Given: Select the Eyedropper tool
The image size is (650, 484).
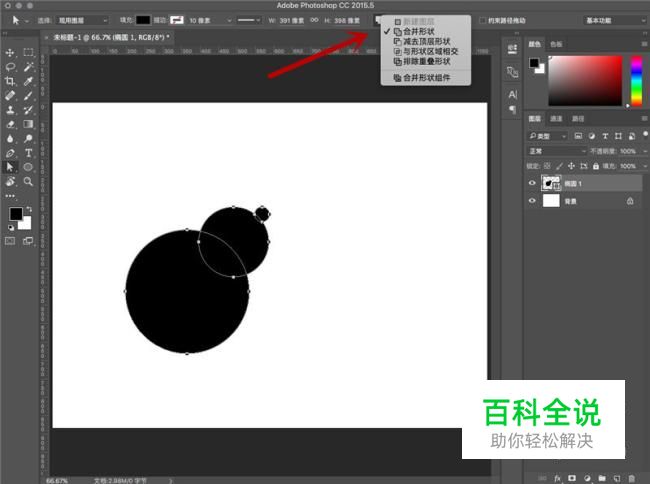Looking at the screenshot, I should coord(28,81).
